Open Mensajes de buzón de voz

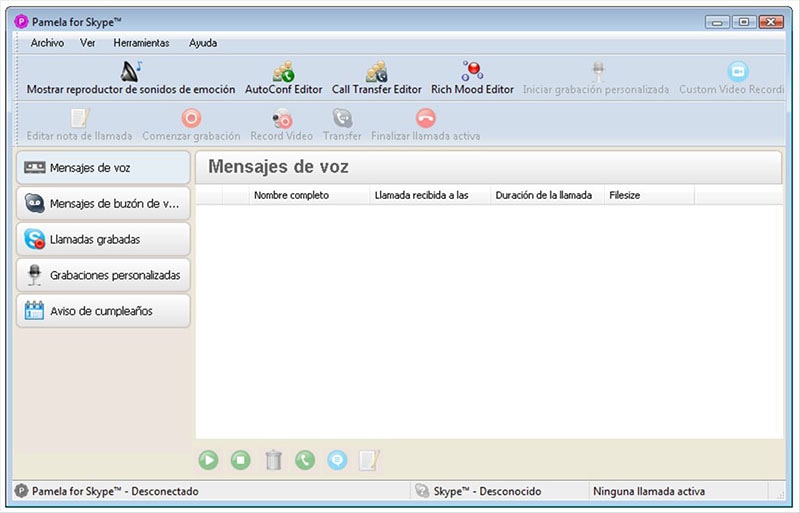pos(103,204)
